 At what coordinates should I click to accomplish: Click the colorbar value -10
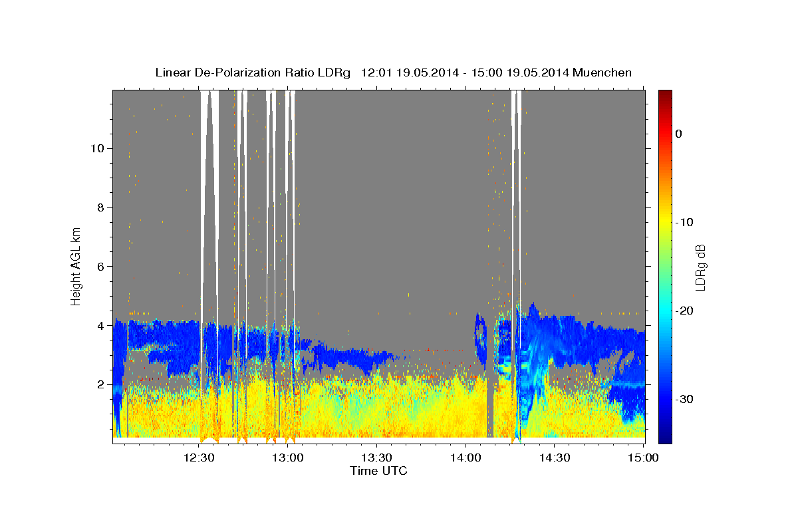tap(685, 222)
